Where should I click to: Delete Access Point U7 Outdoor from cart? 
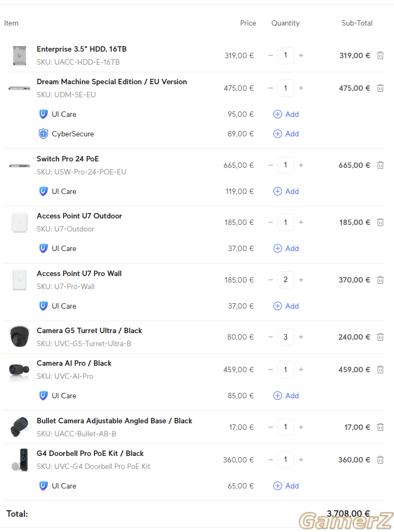[380, 222]
